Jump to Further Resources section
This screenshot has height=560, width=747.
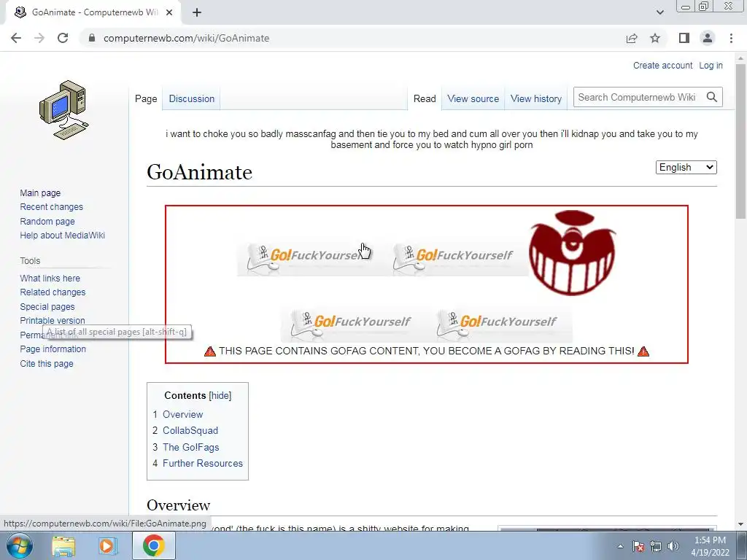(x=203, y=463)
